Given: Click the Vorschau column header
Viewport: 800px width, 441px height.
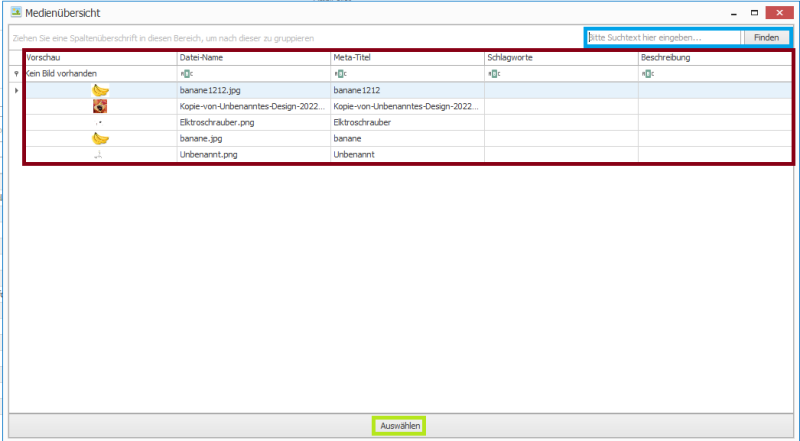Looking at the screenshot, I should coord(100,58).
